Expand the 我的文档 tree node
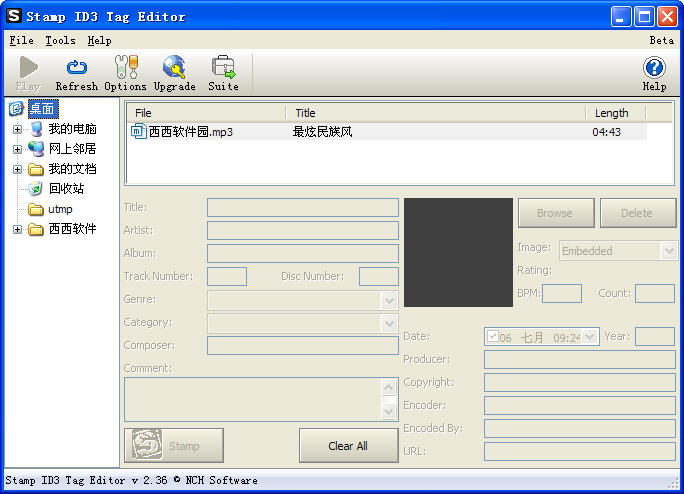 [x=17, y=169]
